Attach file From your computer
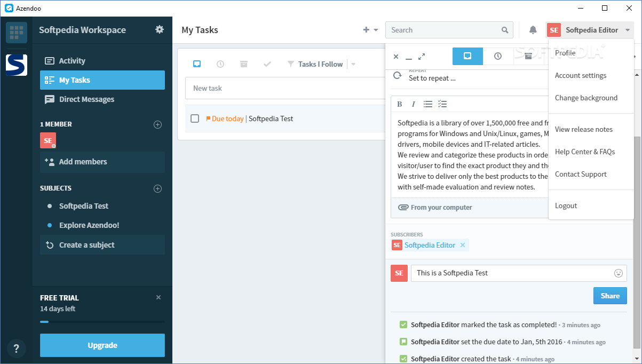 435,208
